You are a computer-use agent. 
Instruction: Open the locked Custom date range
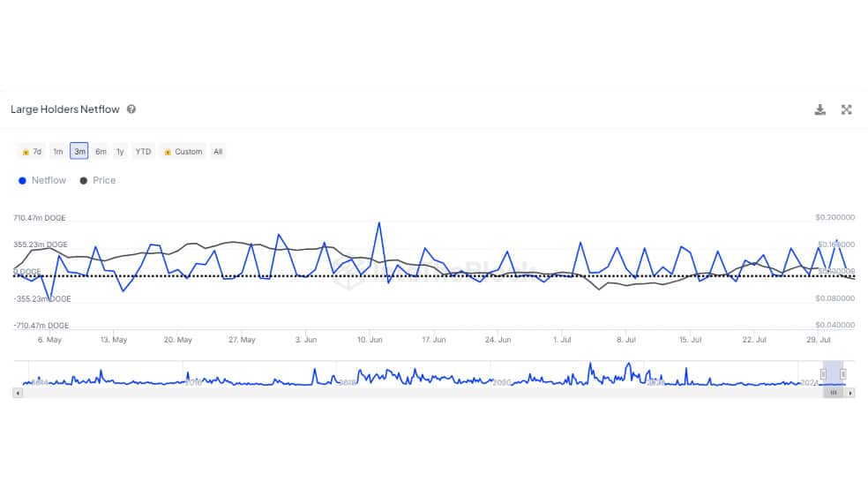[183, 152]
